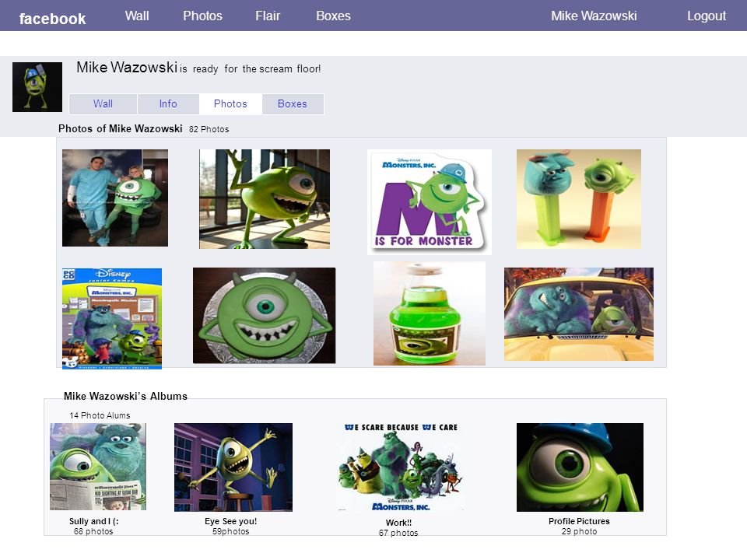Screen dimensions: 747x560
Task: Select the profile Photos tab
Action: click(x=230, y=103)
